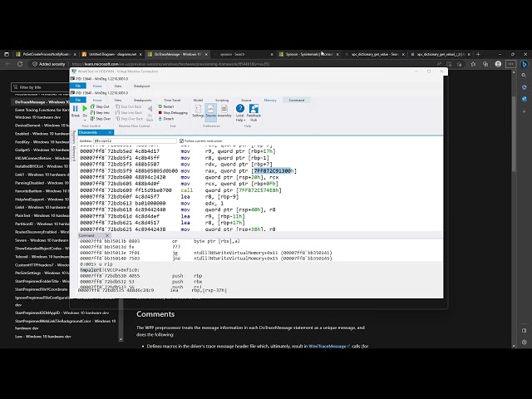
Task: Click the Stop Debugging button
Action: click(173, 113)
